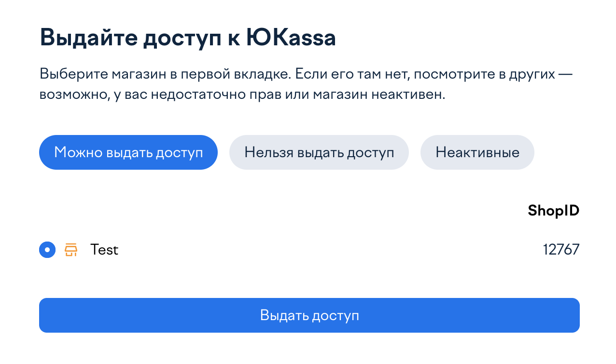This screenshot has width=616, height=364.
Task: Click the instructions paragraph text
Action: [x=306, y=83]
